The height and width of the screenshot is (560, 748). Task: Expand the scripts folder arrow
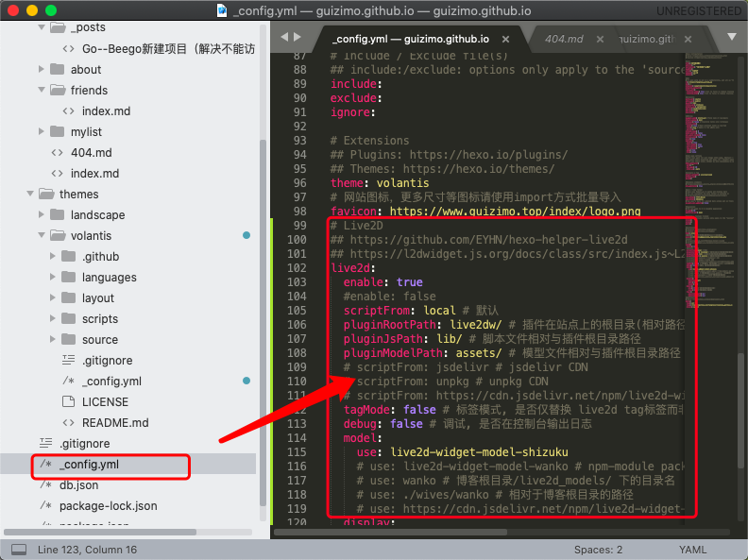point(53,318)
